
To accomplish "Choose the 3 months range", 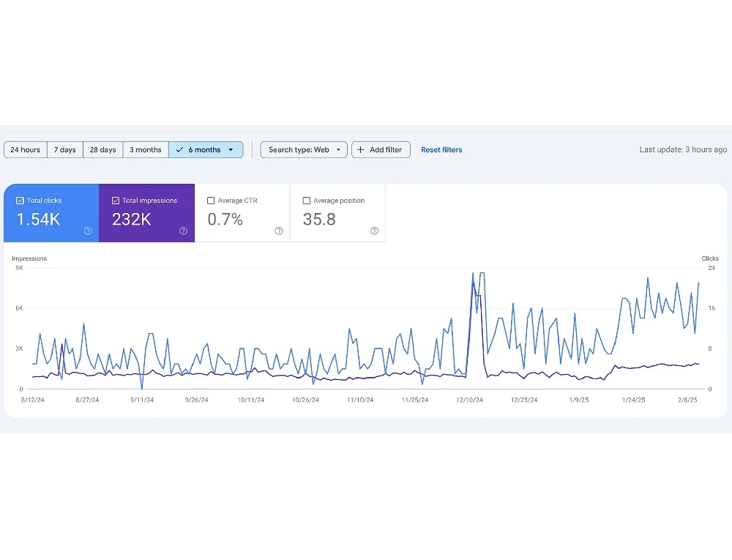I will tap(146, 150).
